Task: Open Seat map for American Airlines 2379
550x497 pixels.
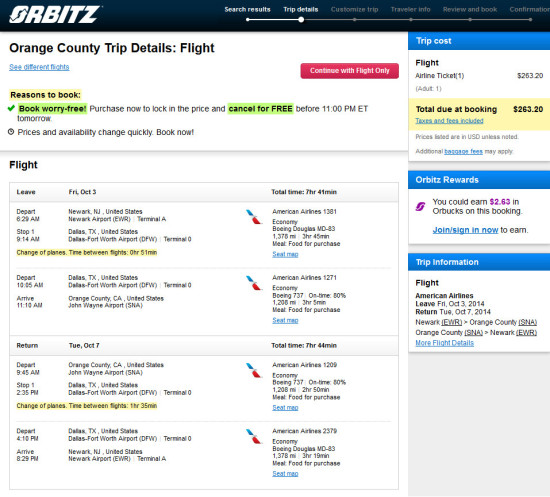Action: (285, 474)
